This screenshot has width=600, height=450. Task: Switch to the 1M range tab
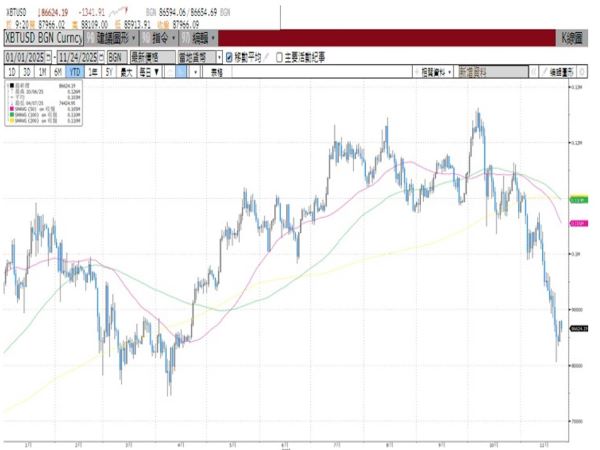click(41, 73)
